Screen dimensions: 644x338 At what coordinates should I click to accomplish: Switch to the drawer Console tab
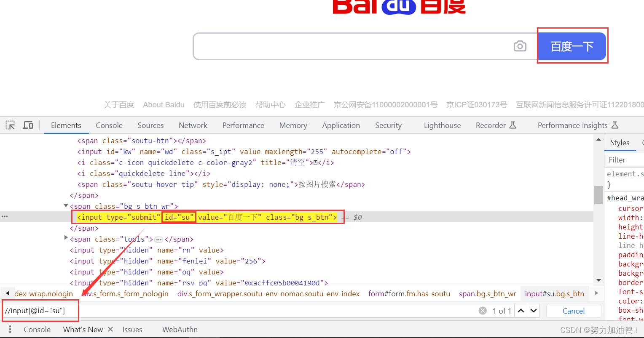(37, 330)
